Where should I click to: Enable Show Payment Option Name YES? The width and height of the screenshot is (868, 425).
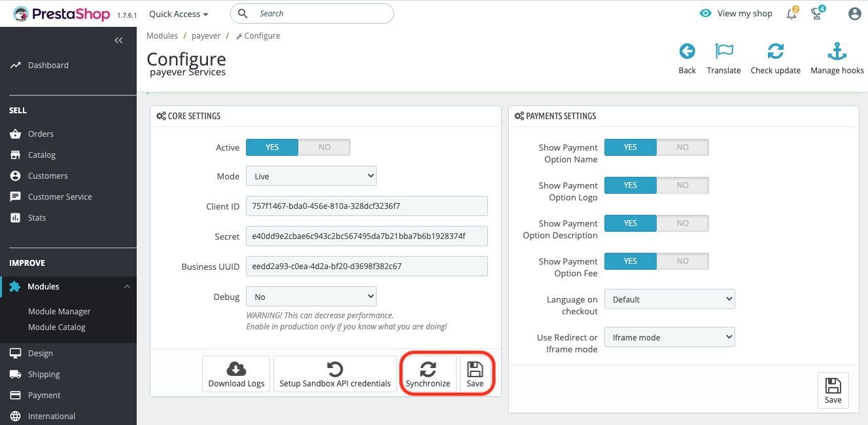(631, 147)
